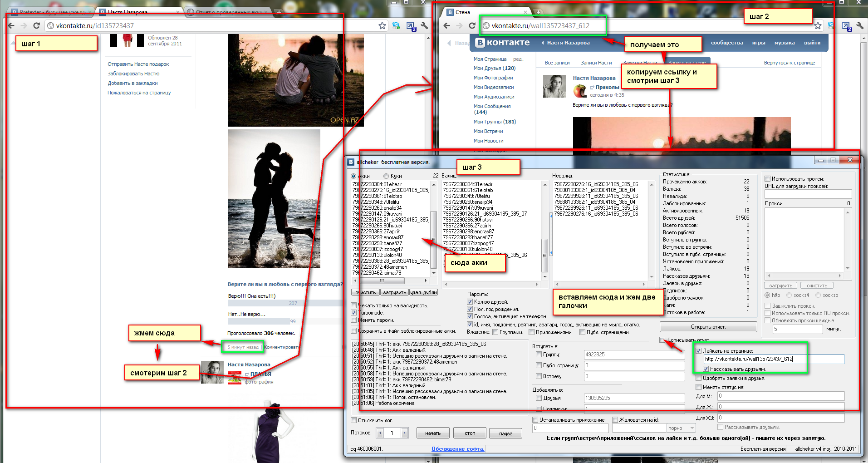Bookmark the wall135723437_612 page with the star
The height and width of the screenshot is (463, 868).
[x=818, y=26]
